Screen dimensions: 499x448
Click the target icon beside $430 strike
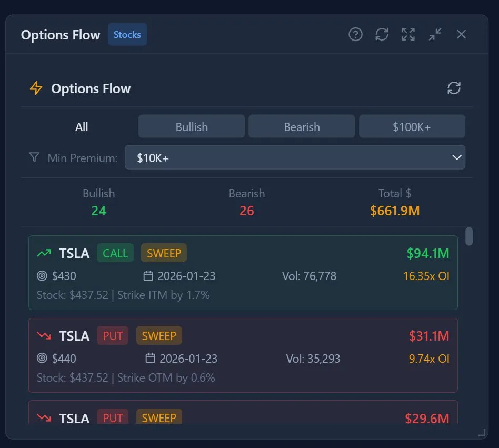pos(42,276)
